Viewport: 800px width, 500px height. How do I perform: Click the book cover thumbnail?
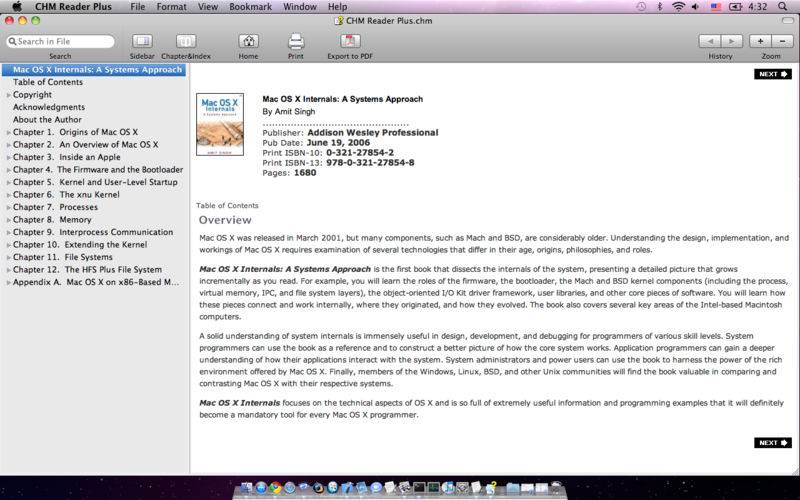coord(220,124)
